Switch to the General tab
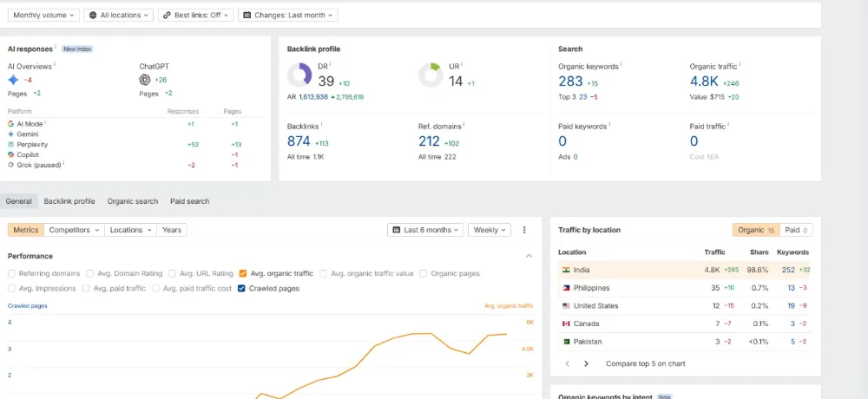This screenshot has height=399, width=868. click(19, 201)
